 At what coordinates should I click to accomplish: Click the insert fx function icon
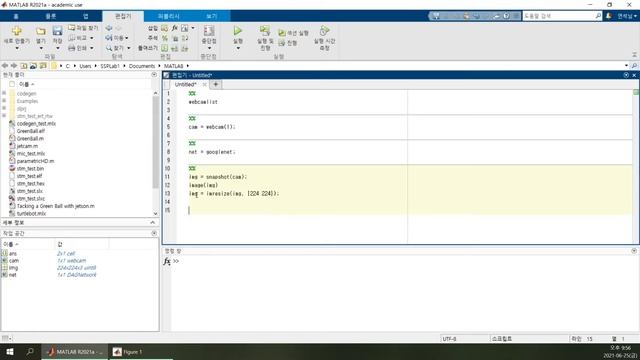coord(175,28)
